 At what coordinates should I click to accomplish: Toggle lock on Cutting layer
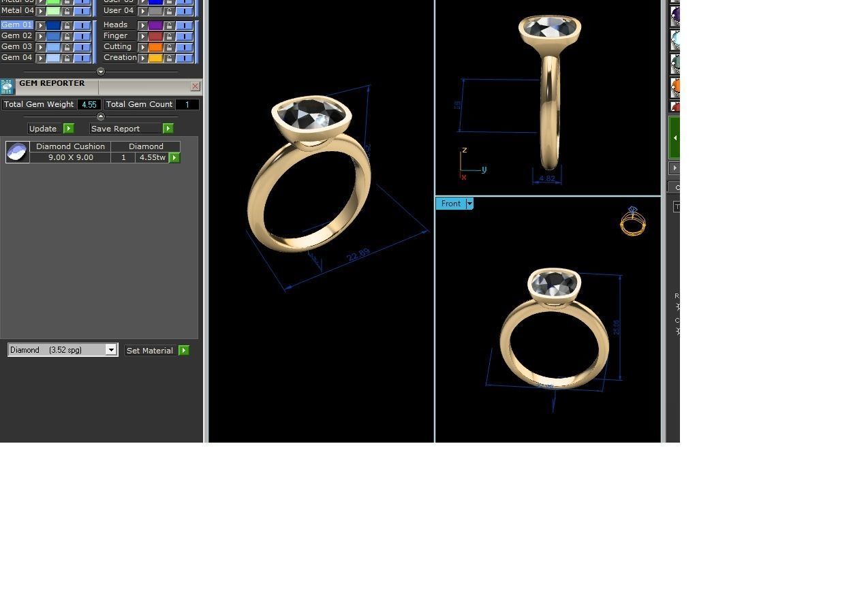tap(169, 47)
